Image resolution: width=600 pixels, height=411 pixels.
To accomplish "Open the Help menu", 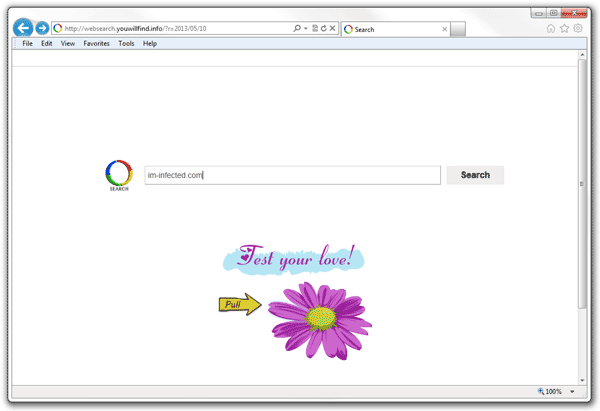I will (150, 44).
